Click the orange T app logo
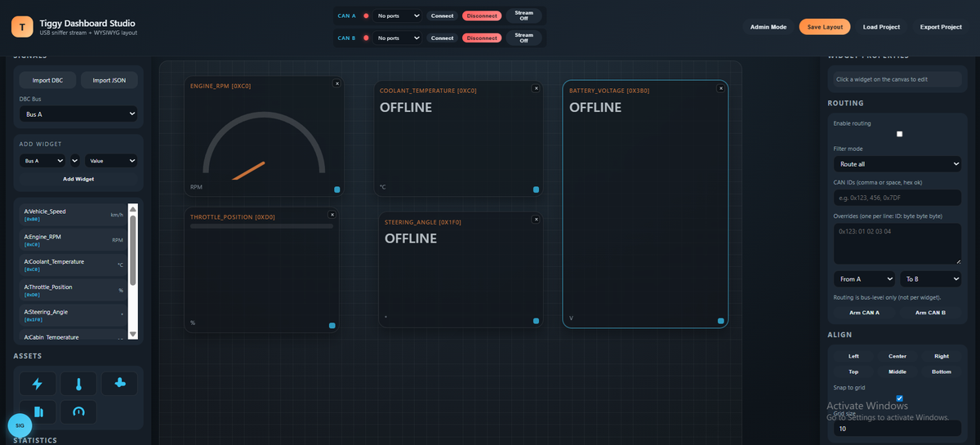Image resolution: width=980 pixels, height=445 pixels. 22,26
